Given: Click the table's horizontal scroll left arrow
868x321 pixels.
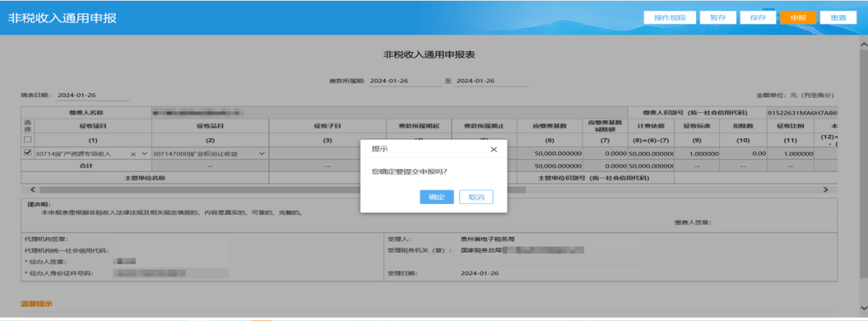Looking at the screenshot, I should coord(33,189).
